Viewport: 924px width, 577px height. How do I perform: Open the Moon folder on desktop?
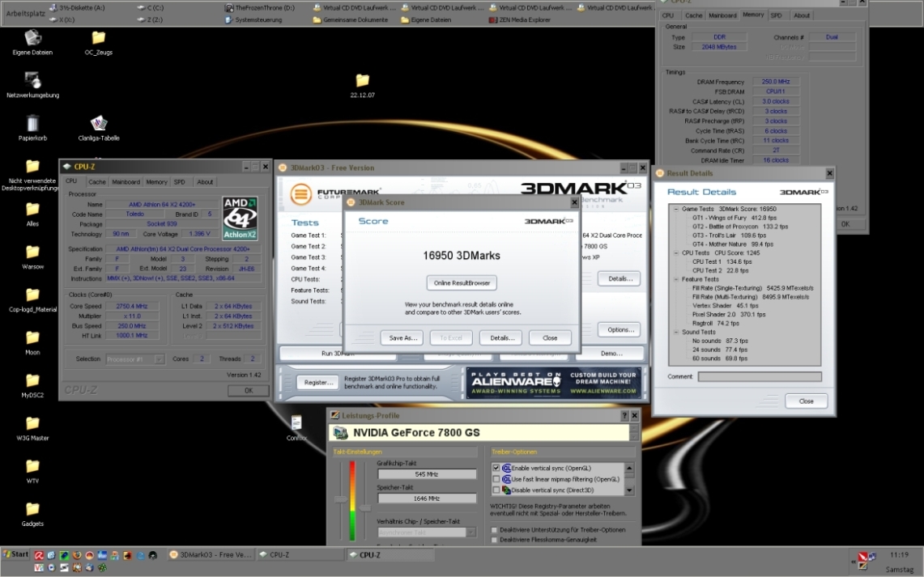[32, 342]
